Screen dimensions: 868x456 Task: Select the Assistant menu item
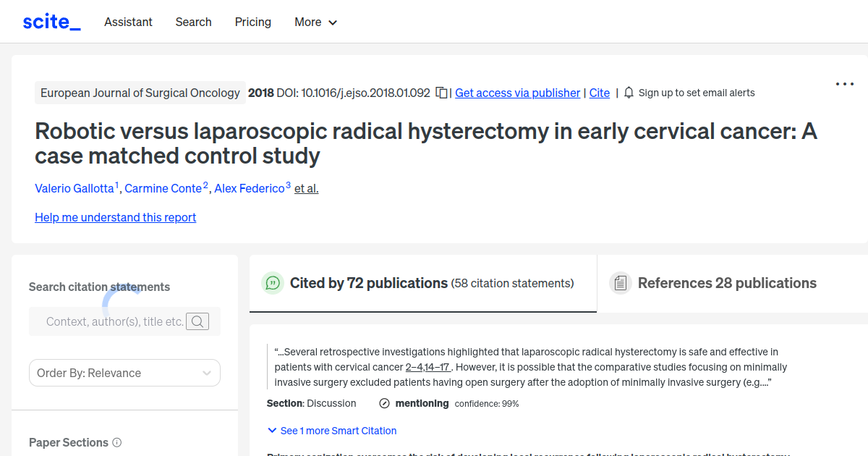[x=128, y=22]
